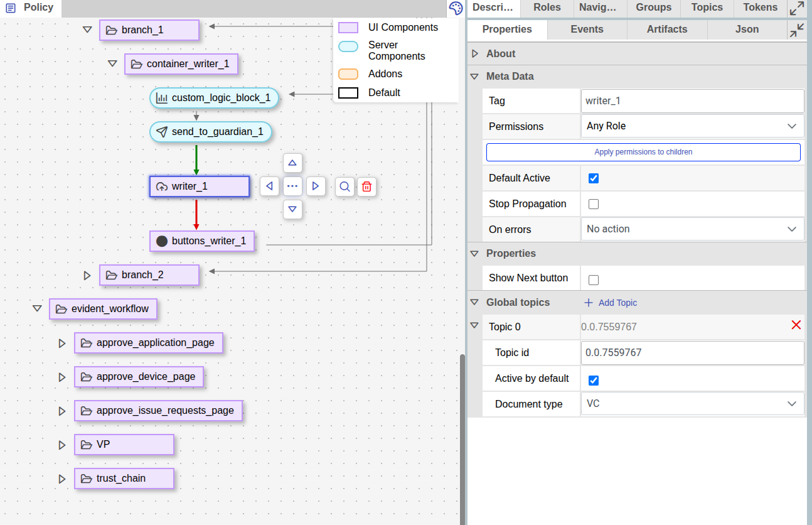Delete writer_1 with the red trash icon
Image resolution: width=812 pixels, height=525 pixels.
pyautogui.click(x=367, y=187)
